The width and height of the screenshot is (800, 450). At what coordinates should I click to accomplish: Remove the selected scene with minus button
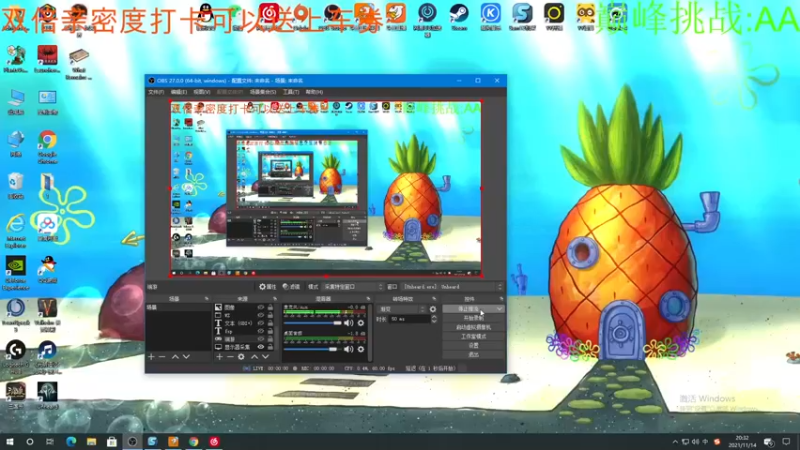162,357
